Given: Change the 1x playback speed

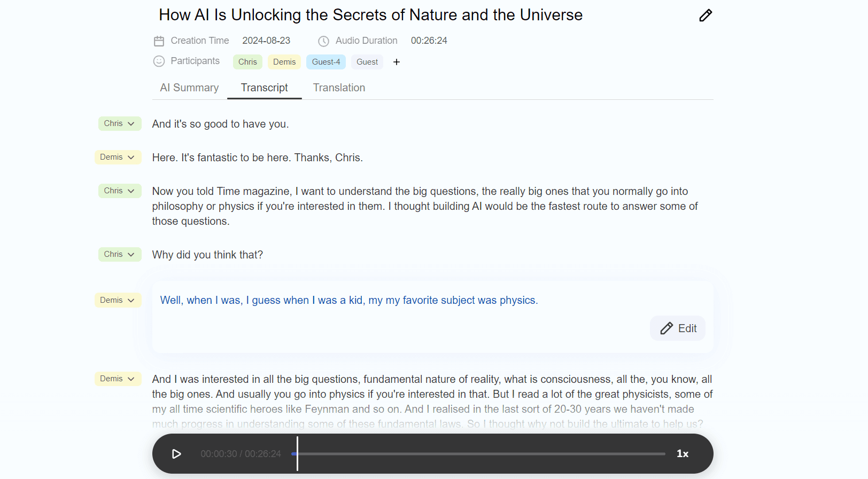Looking at the screenshot, I should 683,454.
